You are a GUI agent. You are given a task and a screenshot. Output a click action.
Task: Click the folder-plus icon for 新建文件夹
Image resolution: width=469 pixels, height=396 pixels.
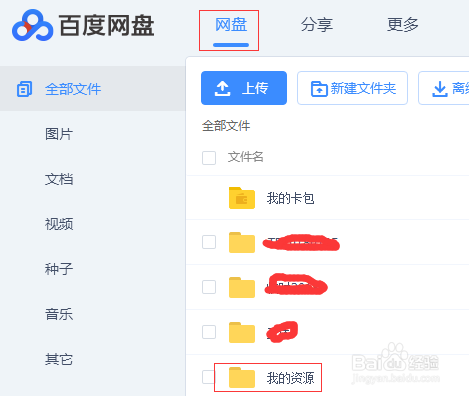coord(319,89)
